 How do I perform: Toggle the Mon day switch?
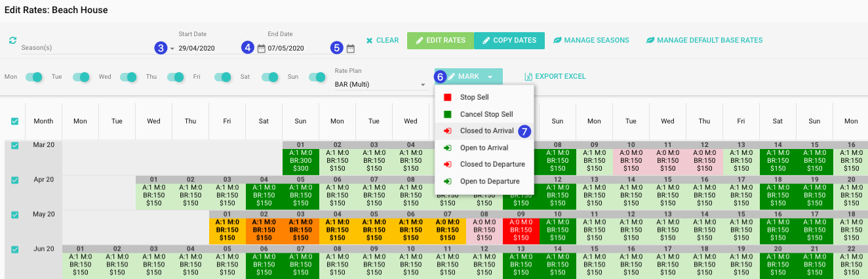33,77
